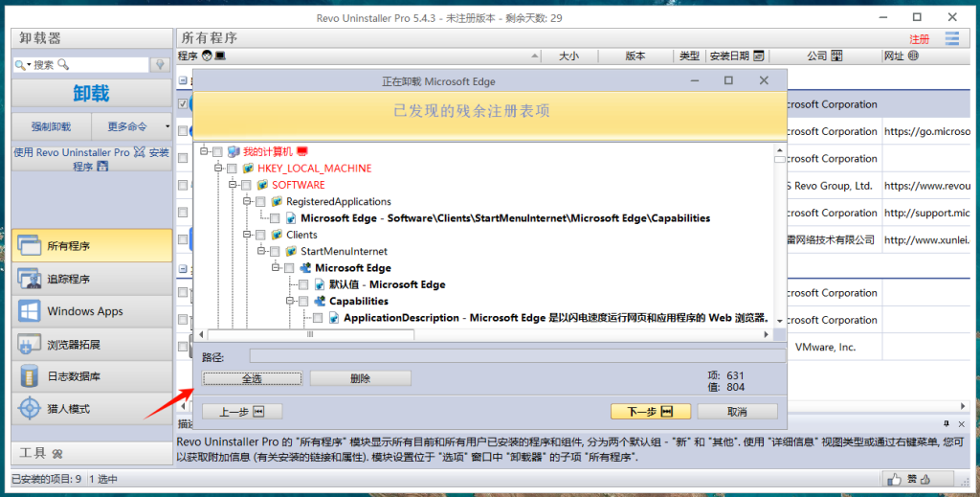Check the RegisteredApplications checkbox
980x497 pixels.
pos(260,202)
